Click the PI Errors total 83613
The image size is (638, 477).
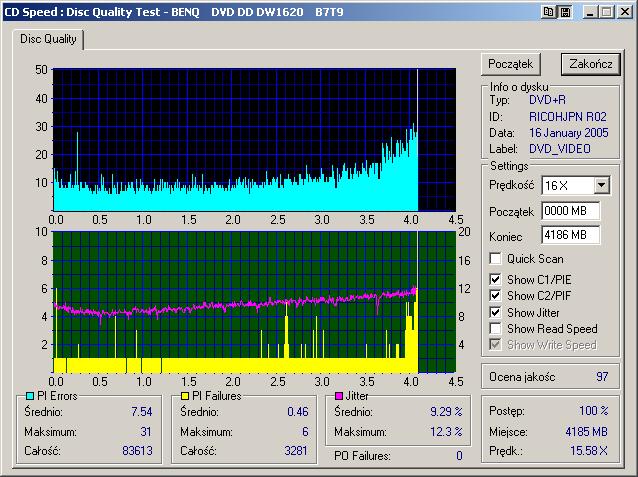[x=137, y=451]
